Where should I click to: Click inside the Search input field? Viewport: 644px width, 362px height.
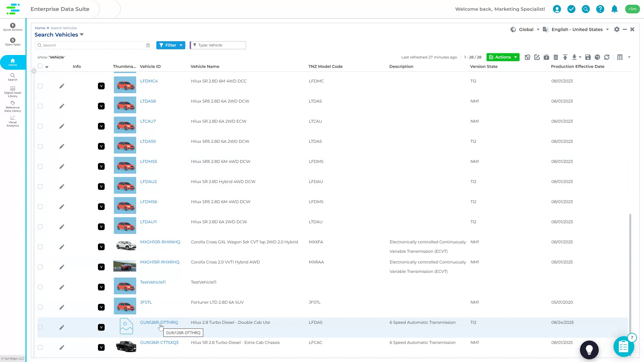pyautogui.click(x=94, y=45)
